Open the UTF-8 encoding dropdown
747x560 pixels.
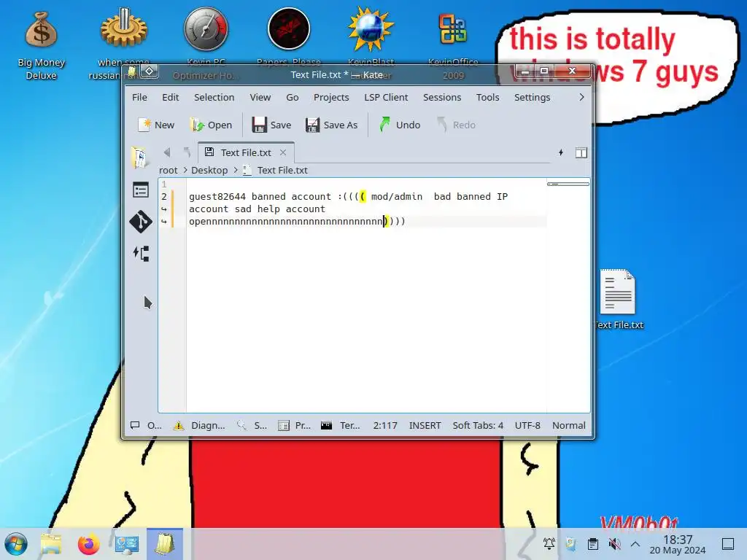pyautogui.click(x=527, y=425)
